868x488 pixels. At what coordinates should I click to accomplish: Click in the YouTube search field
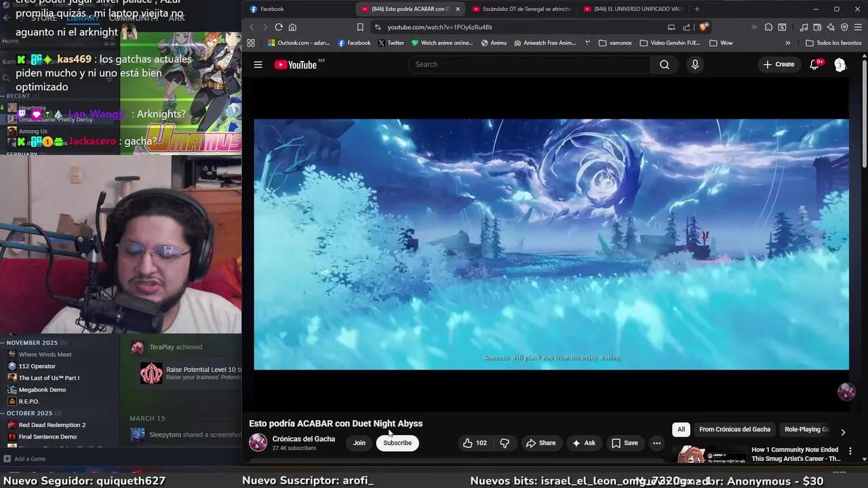tap(529, 64)
